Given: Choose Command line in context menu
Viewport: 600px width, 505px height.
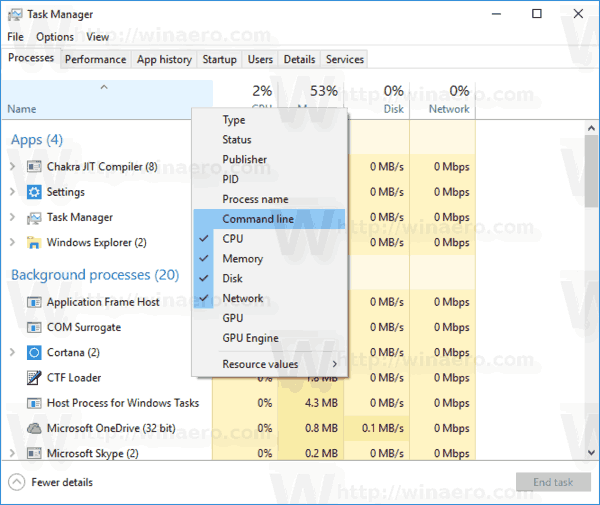Looking at the screenshot, I should [x=270, y=219].
